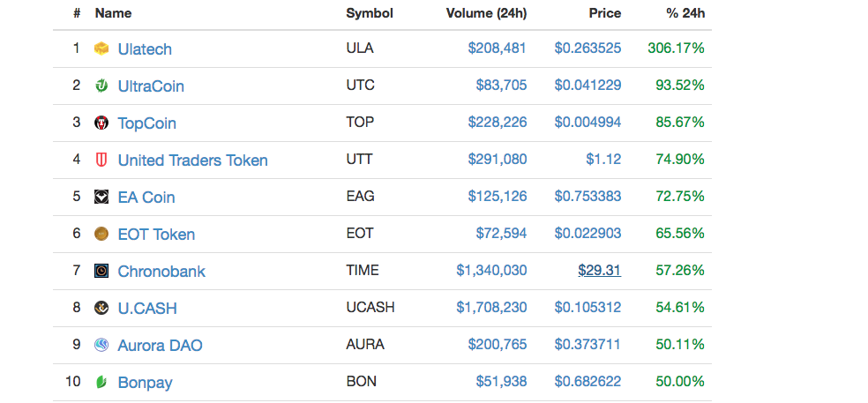Image resolution: width=868 pixels, height=403 pixels.
Task: Click the Ulatech coin logo icon
Action: (x=101, y=49)
